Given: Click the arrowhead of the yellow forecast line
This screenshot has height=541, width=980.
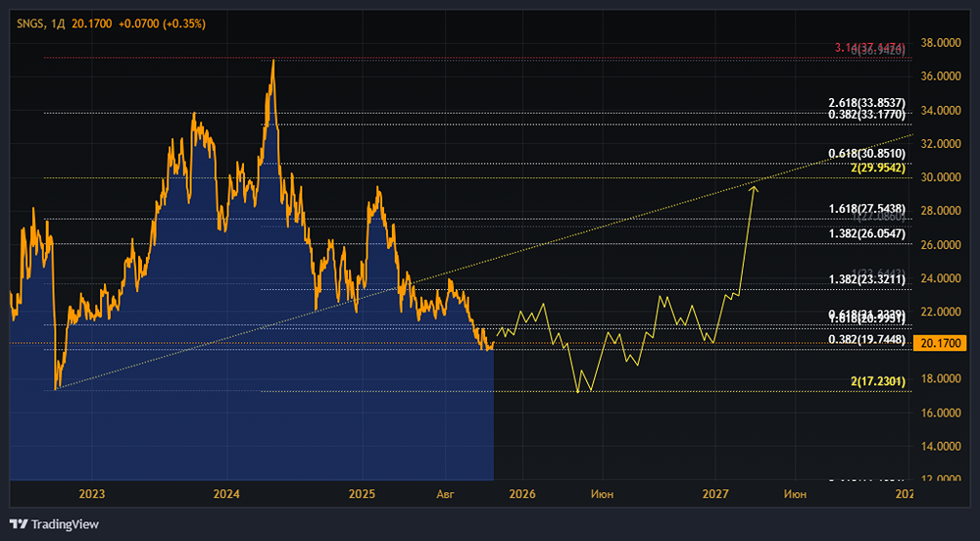Looking at the screenshot, I should click(754, 187).
